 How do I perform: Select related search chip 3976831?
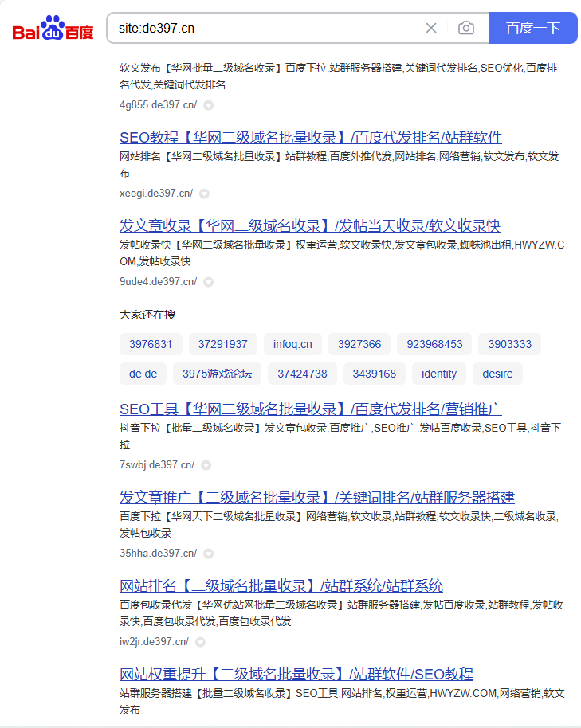click(x=151, y=344)
